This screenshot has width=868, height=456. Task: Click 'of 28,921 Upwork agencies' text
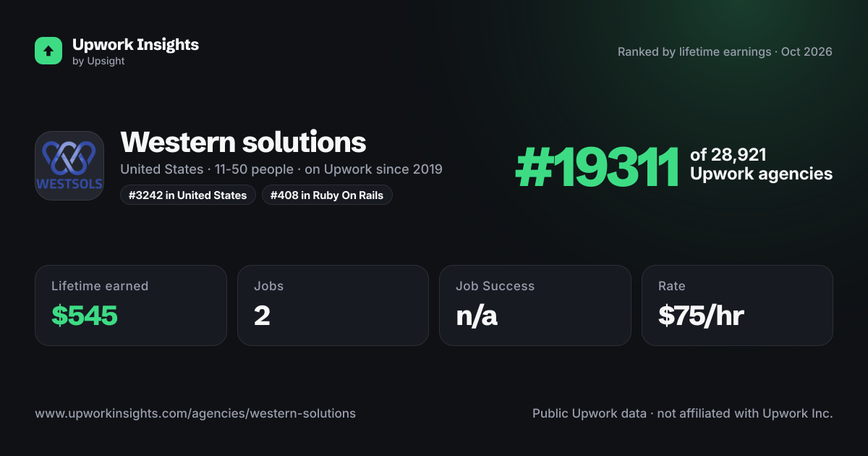pos(761,164)
